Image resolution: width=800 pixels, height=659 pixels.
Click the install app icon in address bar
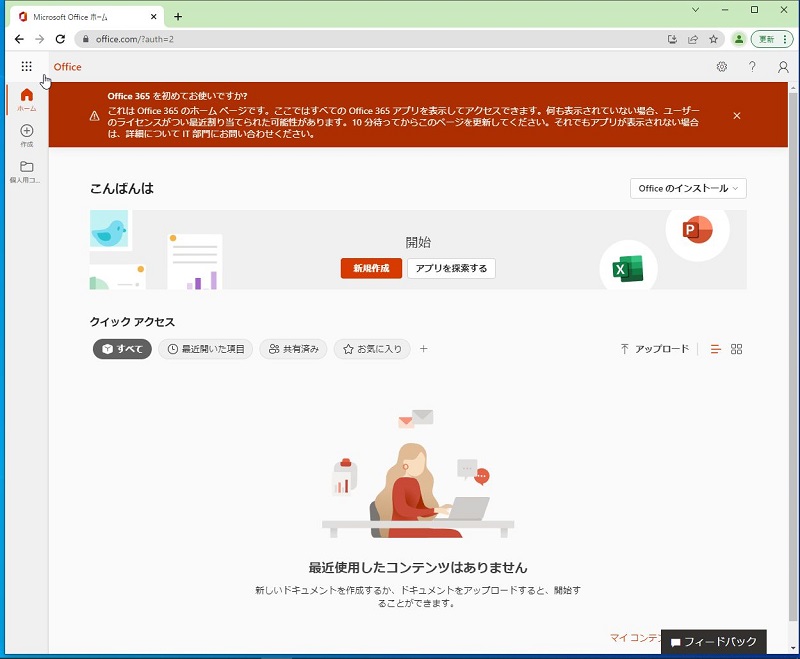pos(672,39)
